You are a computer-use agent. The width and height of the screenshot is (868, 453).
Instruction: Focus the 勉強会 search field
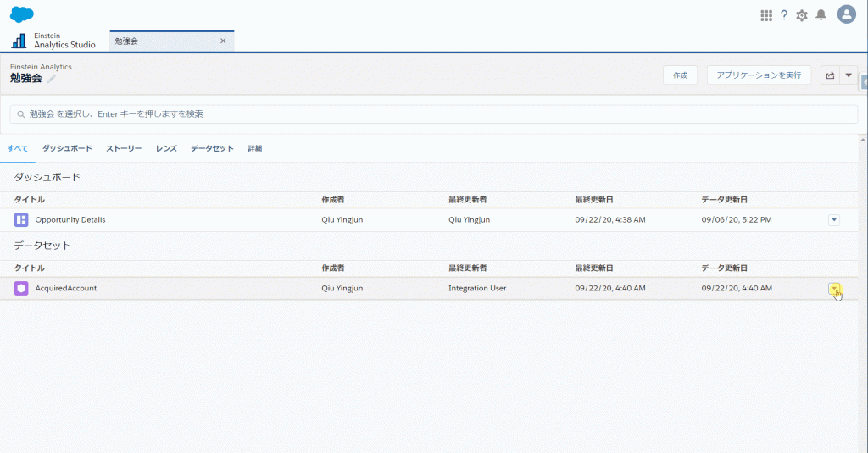click(434, 113)
